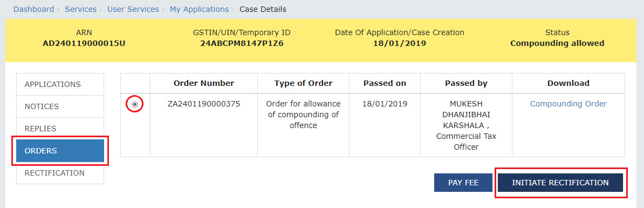Return to My Applications breadcrumb
Viewport: 644px width, 208px height.
tap(199, 9)
